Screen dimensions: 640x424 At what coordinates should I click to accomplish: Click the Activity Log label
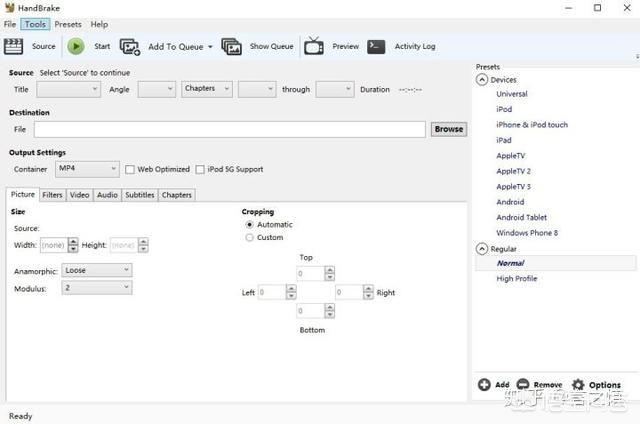[x=415, y=47]
